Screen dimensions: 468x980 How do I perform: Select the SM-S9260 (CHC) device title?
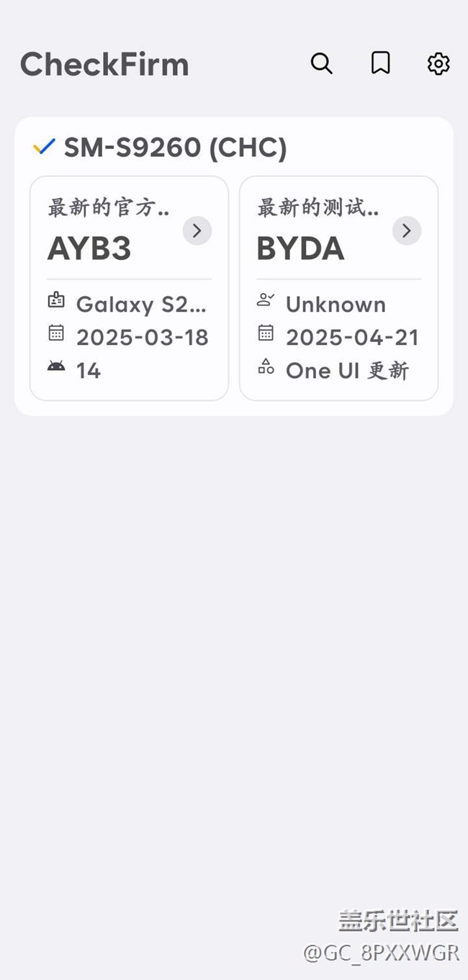175,148
